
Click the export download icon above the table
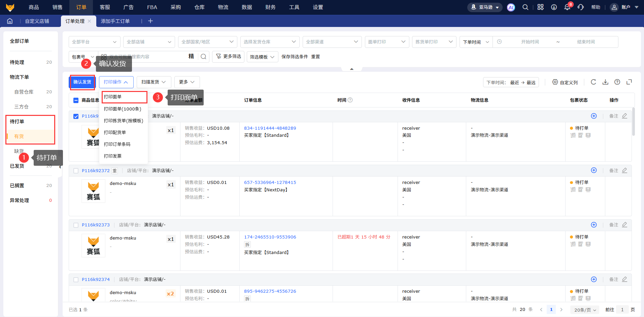click(x=605, y=82)
